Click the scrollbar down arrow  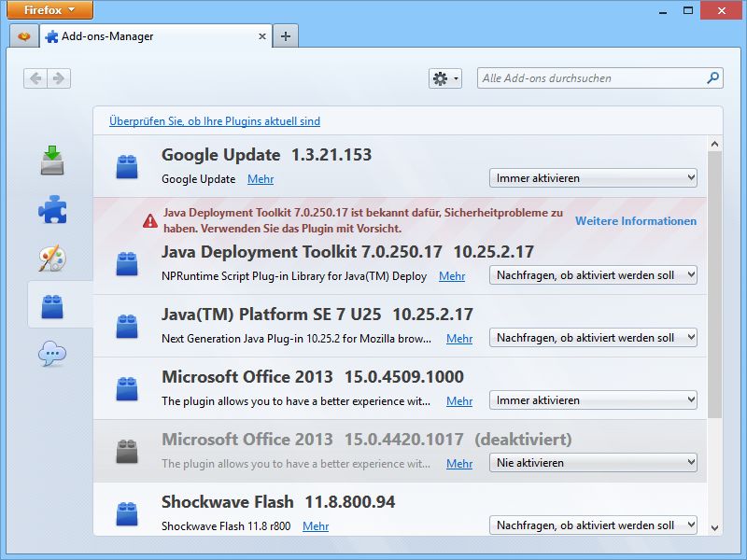(x=714, y=527)
